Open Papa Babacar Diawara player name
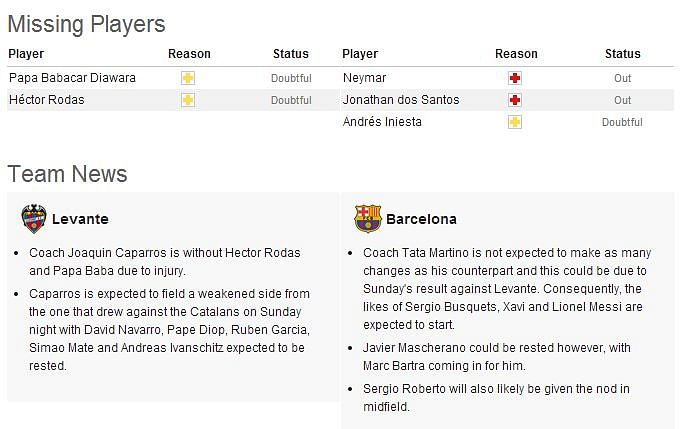This screenshot has height=429, width=684. [72, 78]
